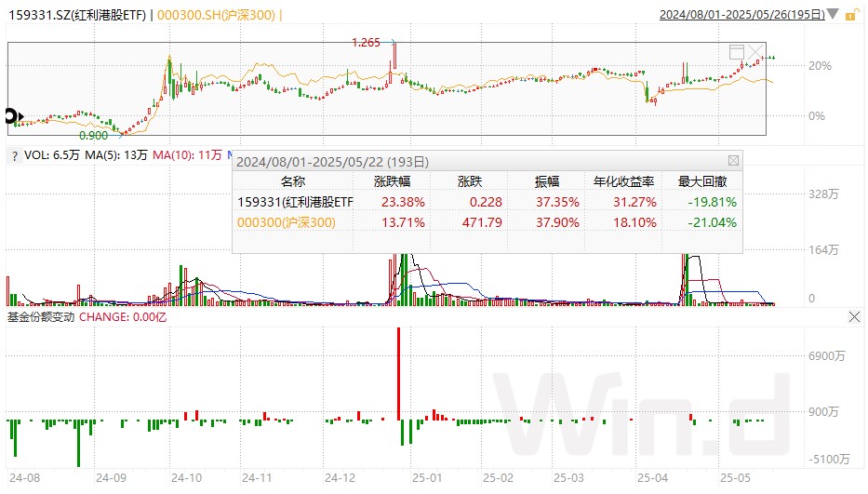The width and height of the screenshot is (868, 494).
Task: Select the 159331(红利港股ETF row name
Action: pyautogui.click(x=295, y=202)
